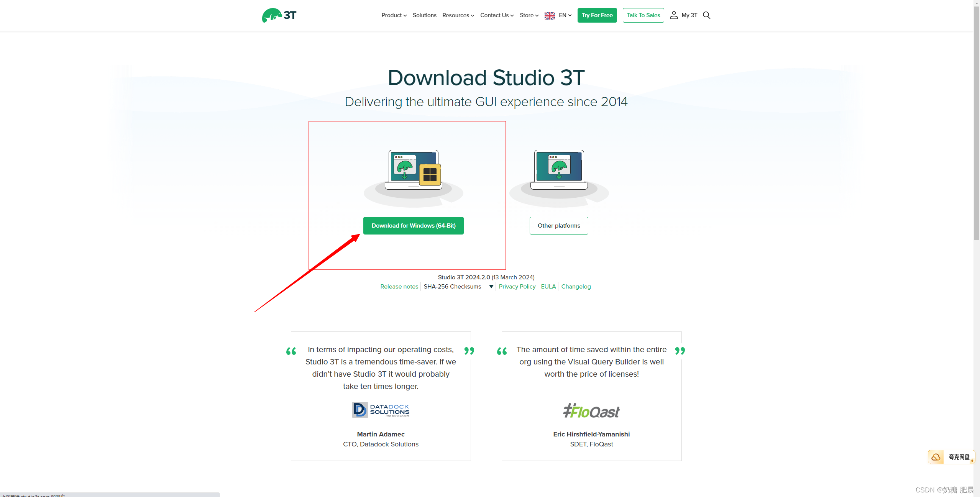Open the Release notes link
Screen dimensions: 980x497
(x=399, y=287)
